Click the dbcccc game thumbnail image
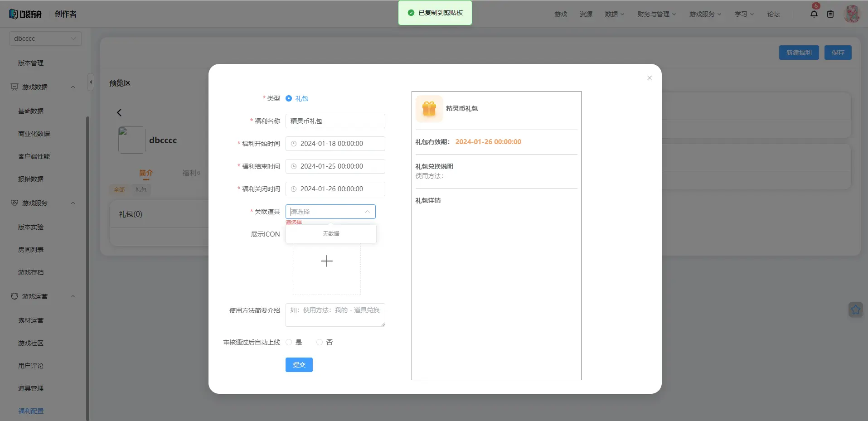868x421 pixels. 131,140
